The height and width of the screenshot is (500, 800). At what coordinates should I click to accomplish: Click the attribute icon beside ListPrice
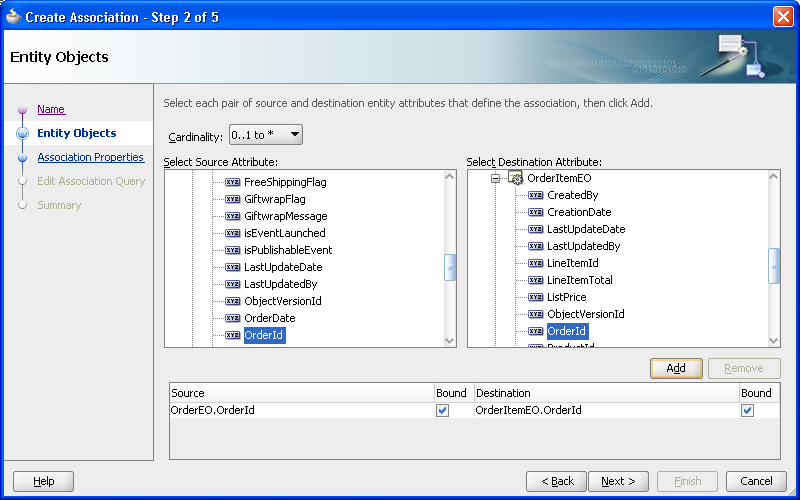coord(536,297)
